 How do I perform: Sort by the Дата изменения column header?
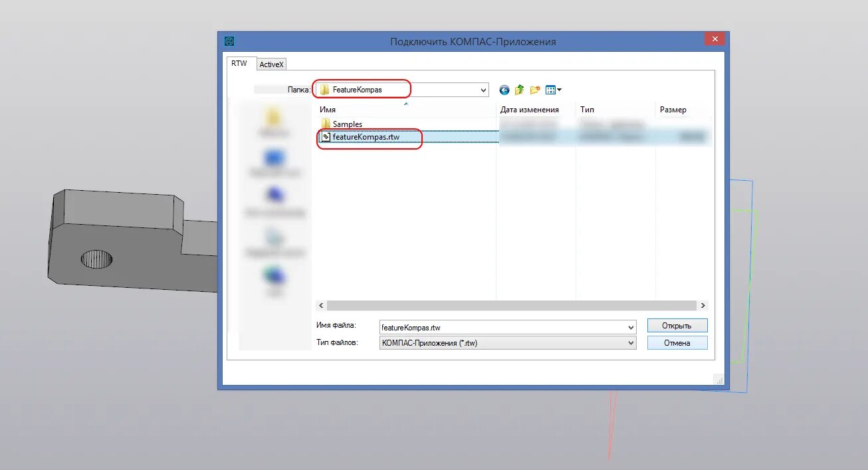tap(536, 110)
